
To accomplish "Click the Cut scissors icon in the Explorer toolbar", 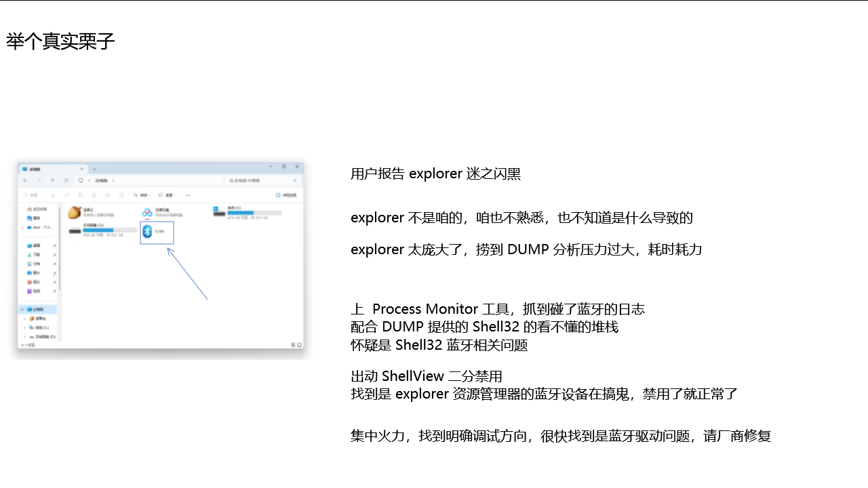I will pyautogui.click(x=53, y=195).
